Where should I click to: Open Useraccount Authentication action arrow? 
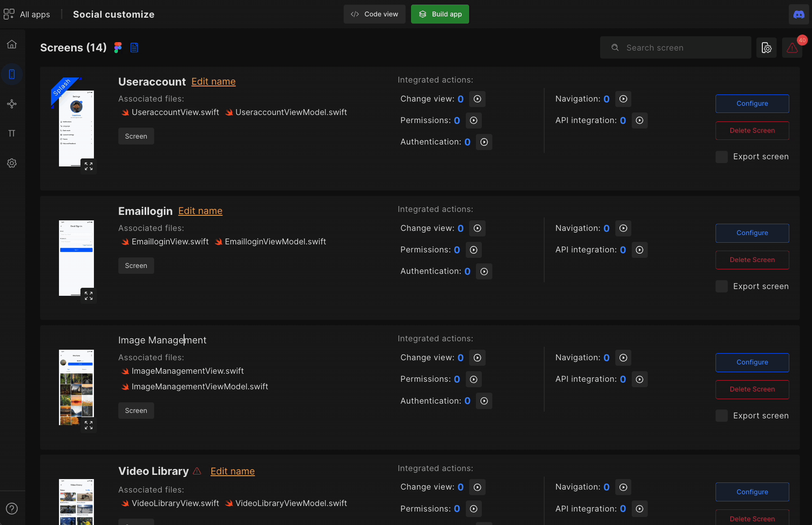click(484, 142)
